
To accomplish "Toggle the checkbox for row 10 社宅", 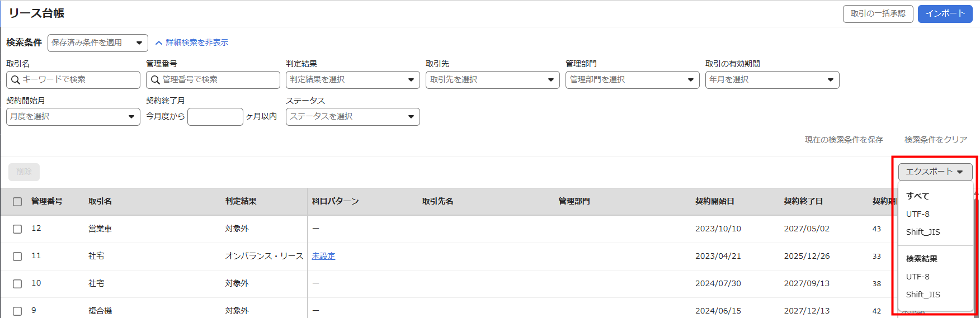I will [x=17, y=284].
